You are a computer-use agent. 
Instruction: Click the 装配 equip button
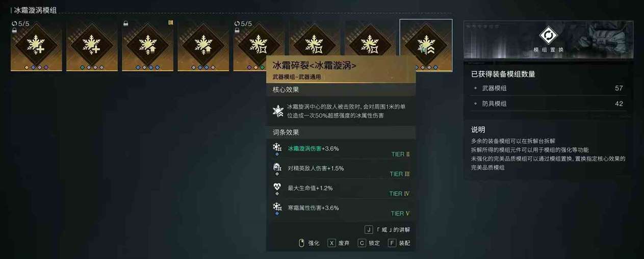click(x=399, y=243)
